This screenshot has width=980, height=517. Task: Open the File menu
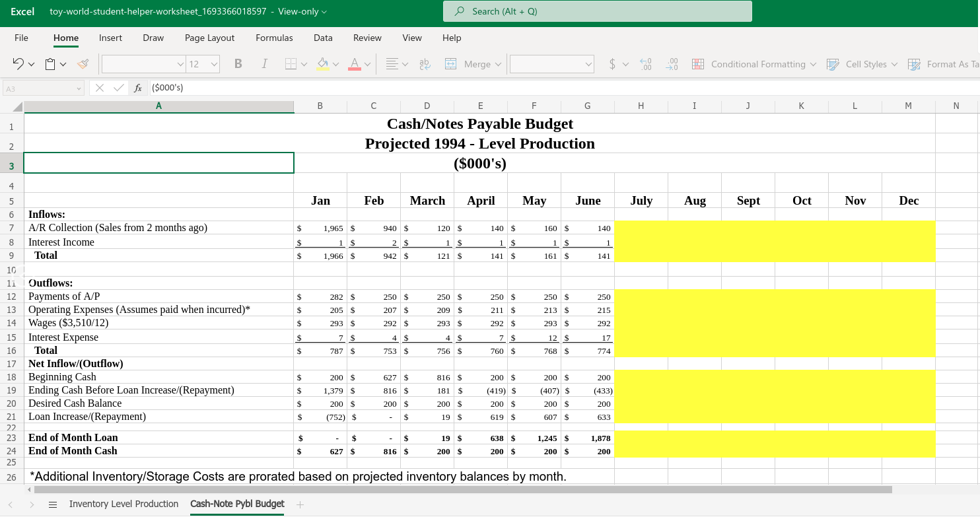click(x=21, y=38)
